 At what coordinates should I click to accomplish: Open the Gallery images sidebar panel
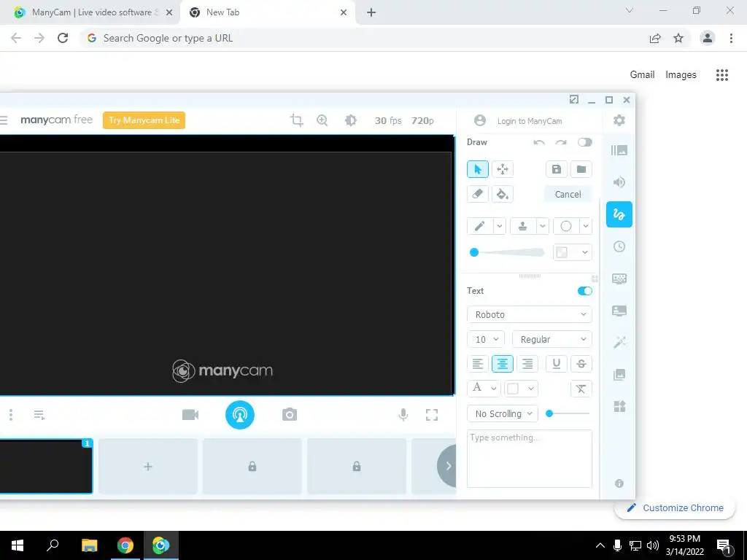click(619, 374)
